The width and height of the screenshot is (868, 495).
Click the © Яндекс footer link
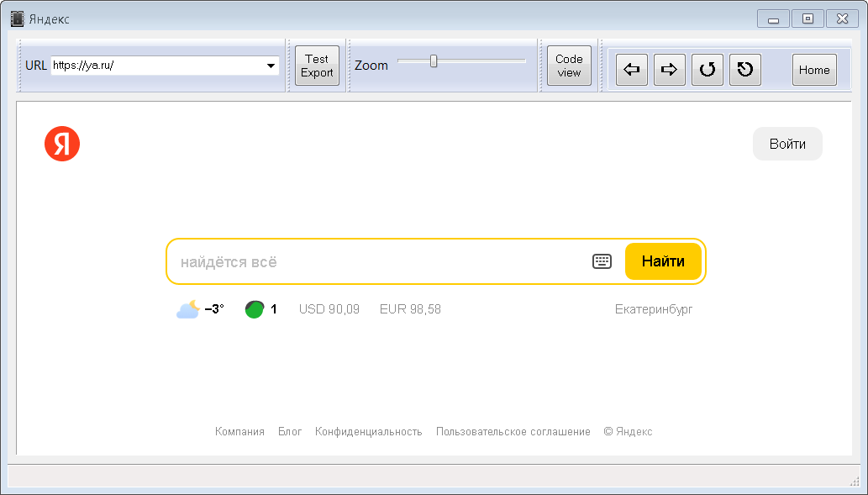point(629,431)
